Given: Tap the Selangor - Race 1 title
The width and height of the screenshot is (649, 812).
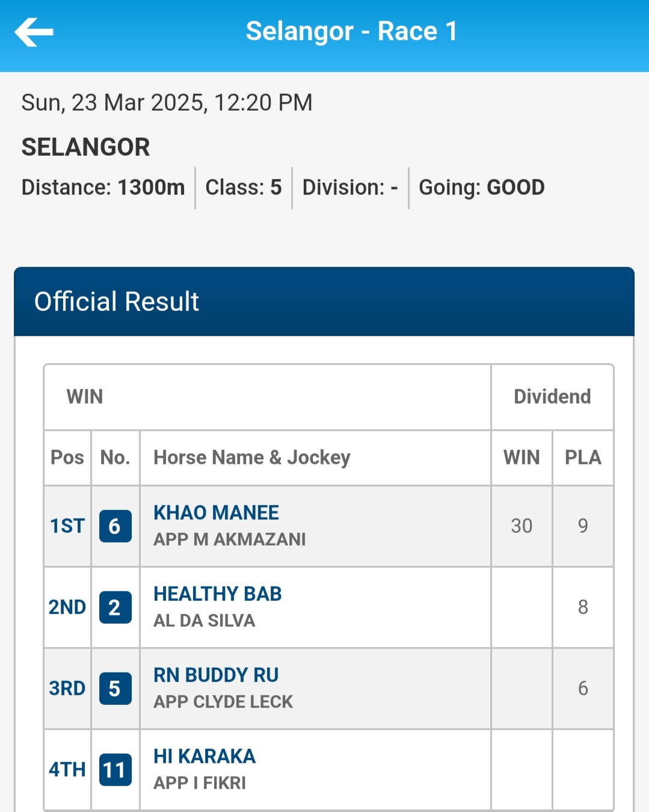Looking at the screenshot, I should coord(351,31).
